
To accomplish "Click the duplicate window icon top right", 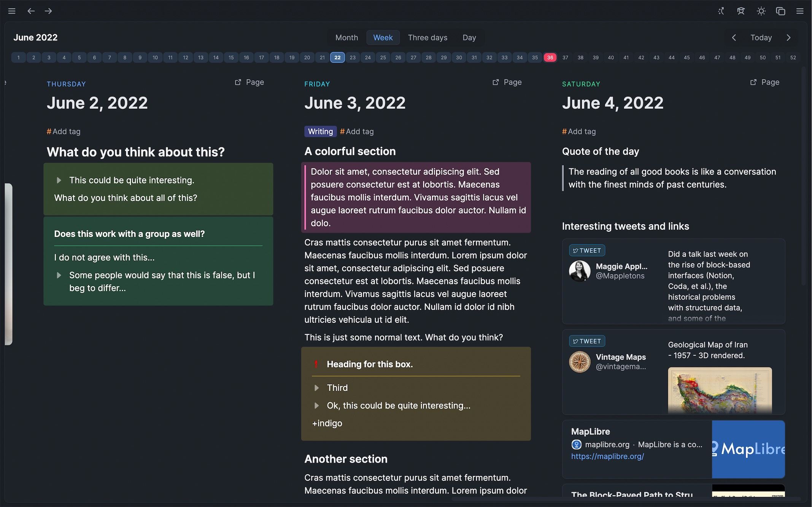I will click(x=781, y=11).
